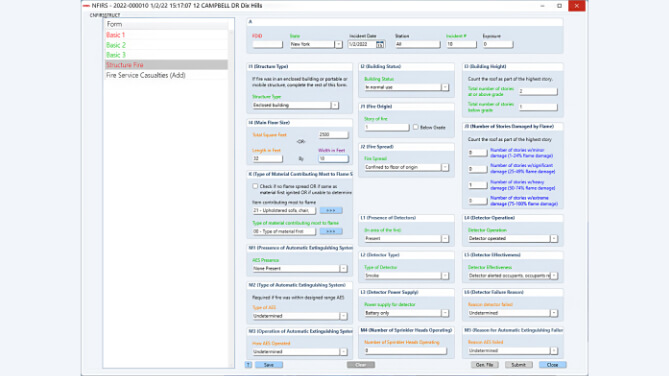669x376 pixels.
Task: Toggle the Below Grade checkbox
Action: (x=415, y=127)
